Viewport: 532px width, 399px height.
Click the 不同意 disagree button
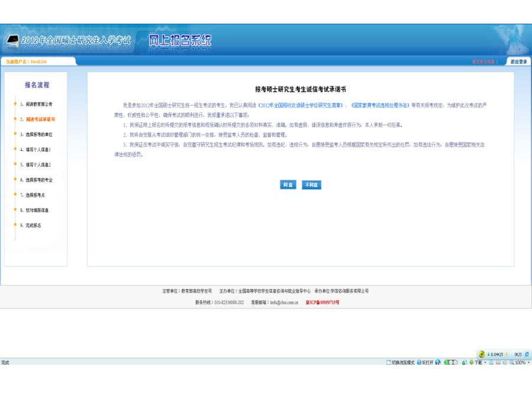[312, 184]
